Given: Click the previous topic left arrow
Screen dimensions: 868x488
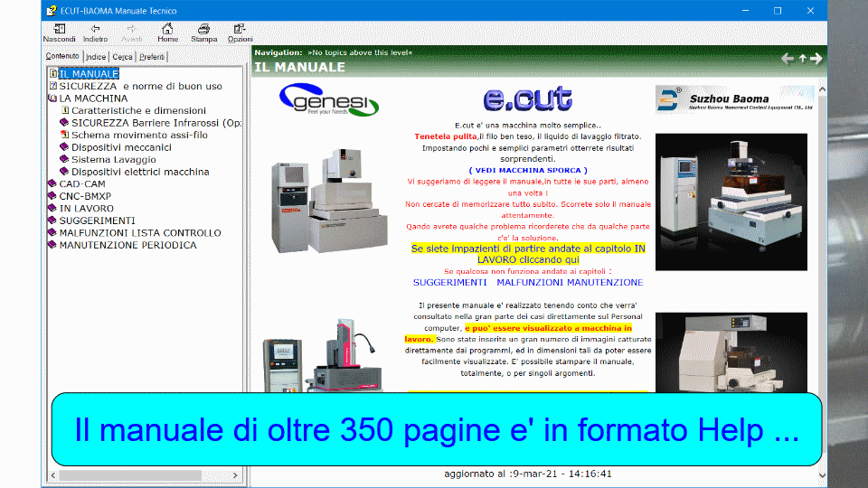Looking at the screenshot, I should [x=788, y=59].
